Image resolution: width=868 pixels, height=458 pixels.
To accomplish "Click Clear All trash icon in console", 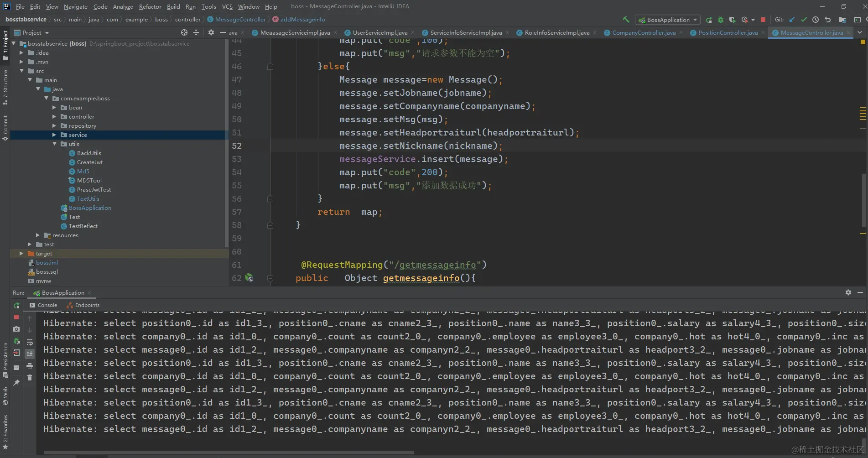I will pos(30,378).
